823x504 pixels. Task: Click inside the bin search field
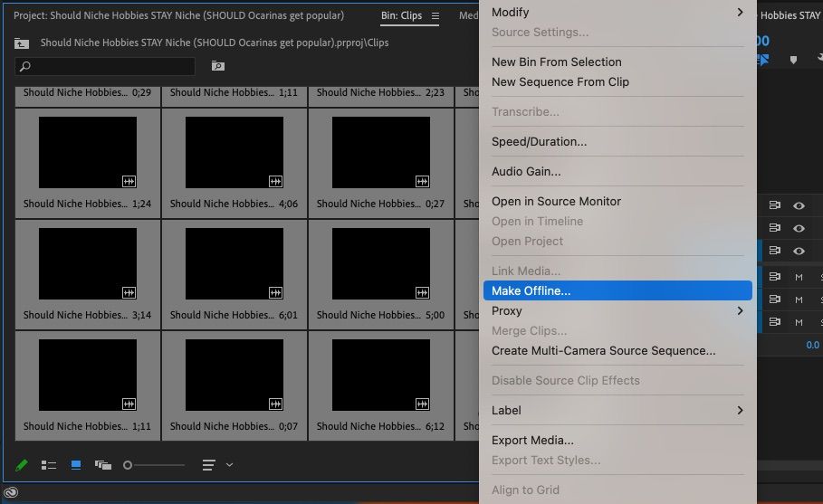[x=105, y=66]
